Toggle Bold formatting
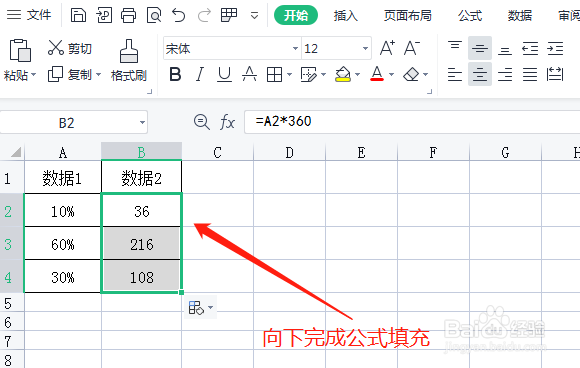 (175, 74)
